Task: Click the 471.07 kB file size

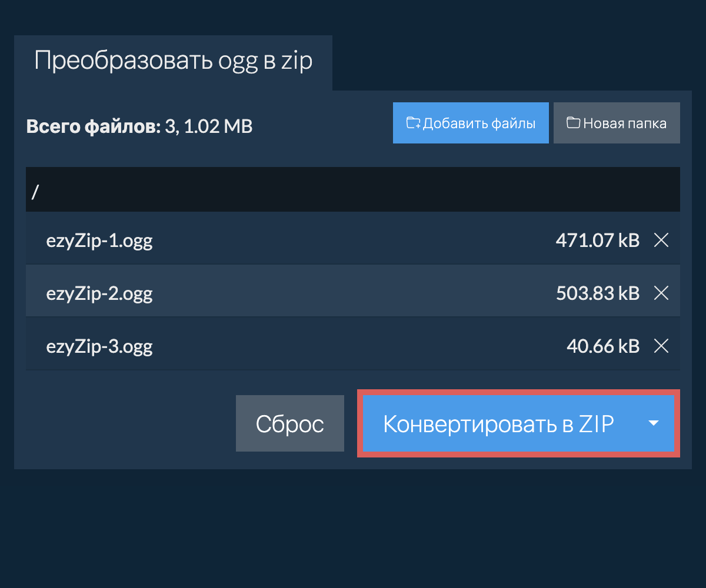Action: click(x=597, y=240)
